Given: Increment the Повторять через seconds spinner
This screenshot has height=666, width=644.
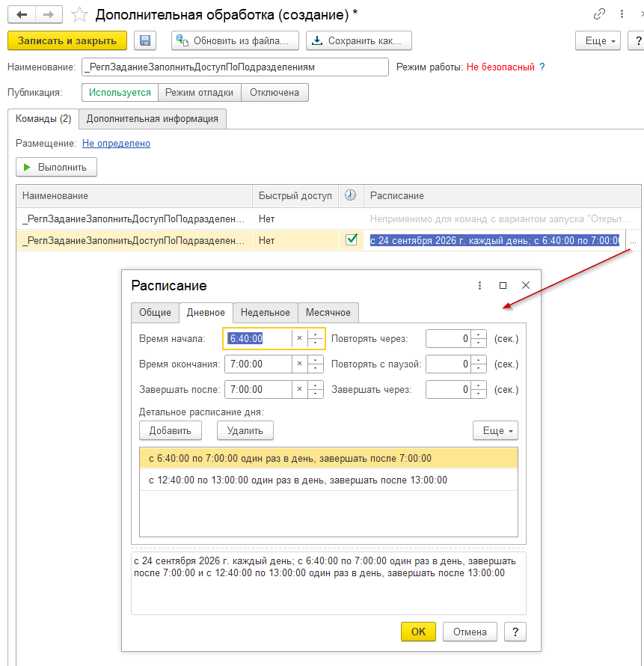Looking at the screenshot, I should 479,334.
